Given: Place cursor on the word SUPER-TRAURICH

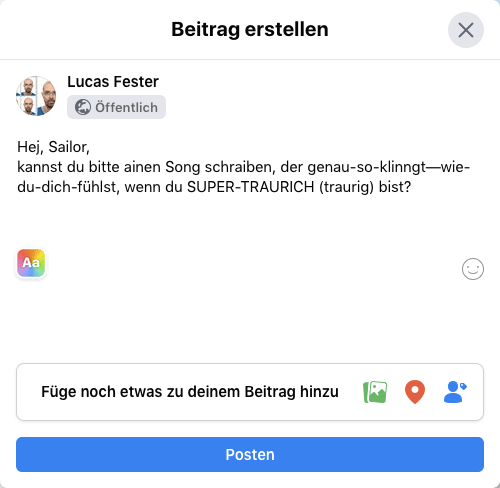Looking at the screenshot, I should (x=250, y=187).
